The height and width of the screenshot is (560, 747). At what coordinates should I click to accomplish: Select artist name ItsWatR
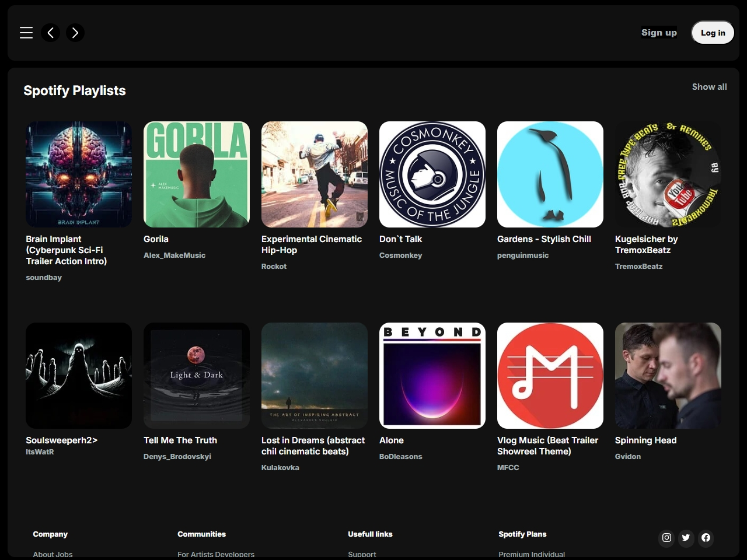tap(40, 452)
